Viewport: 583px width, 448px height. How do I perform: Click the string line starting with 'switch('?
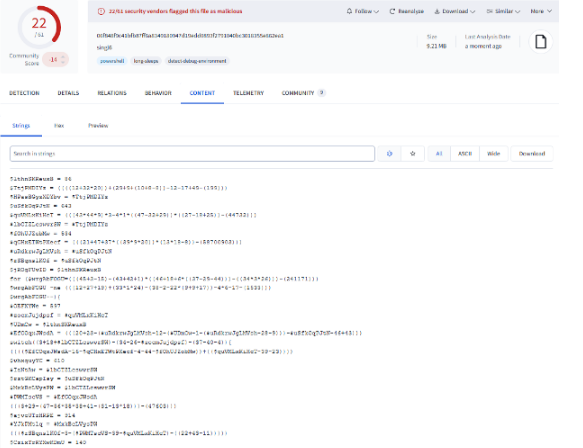pyautogui.click(x=121, y=342)
